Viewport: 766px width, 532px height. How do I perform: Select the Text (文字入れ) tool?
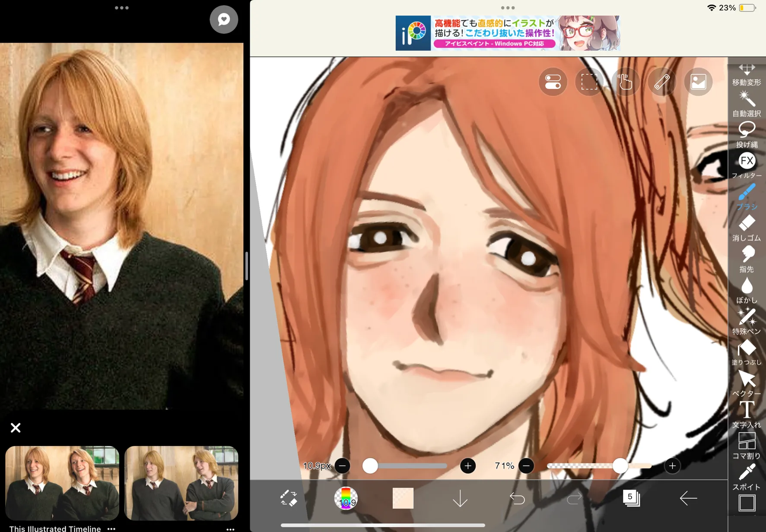[747, 415]
